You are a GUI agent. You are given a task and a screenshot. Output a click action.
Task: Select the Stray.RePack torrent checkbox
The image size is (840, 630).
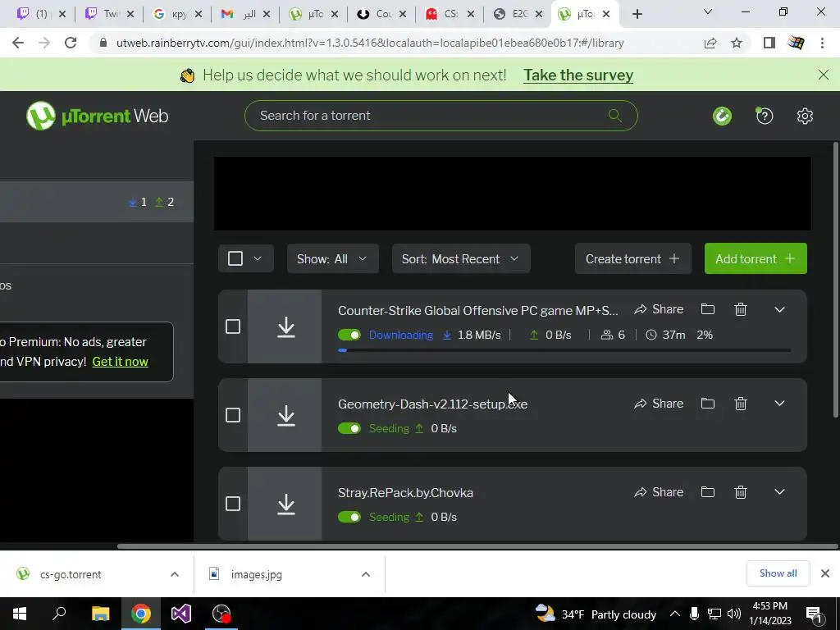232,504
